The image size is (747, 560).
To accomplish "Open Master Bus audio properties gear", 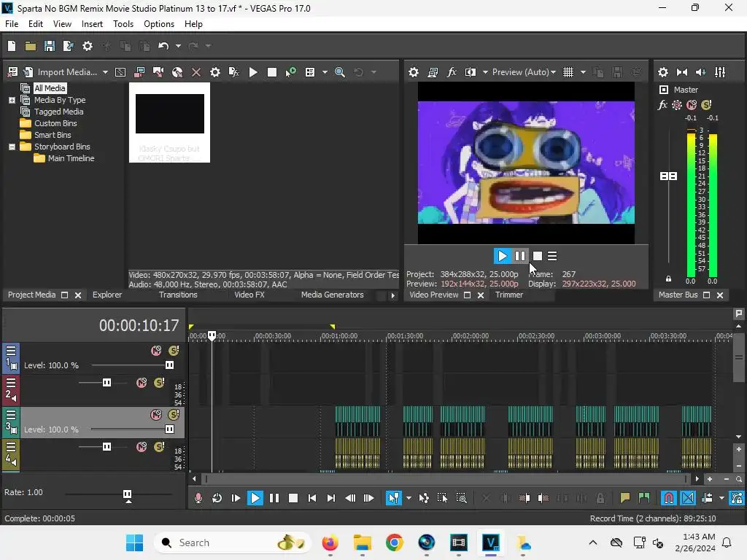I will [x=662, y=72].
